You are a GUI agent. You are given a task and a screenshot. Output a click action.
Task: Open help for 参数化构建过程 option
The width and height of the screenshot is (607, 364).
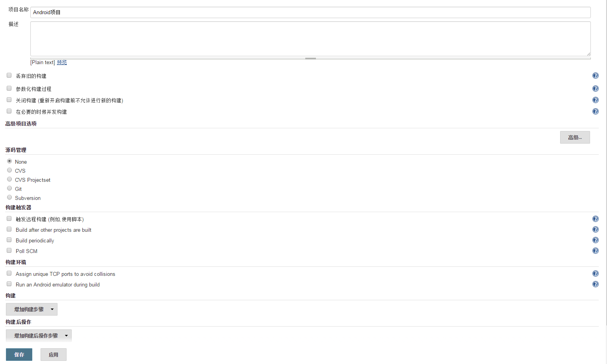pos(596,89)
